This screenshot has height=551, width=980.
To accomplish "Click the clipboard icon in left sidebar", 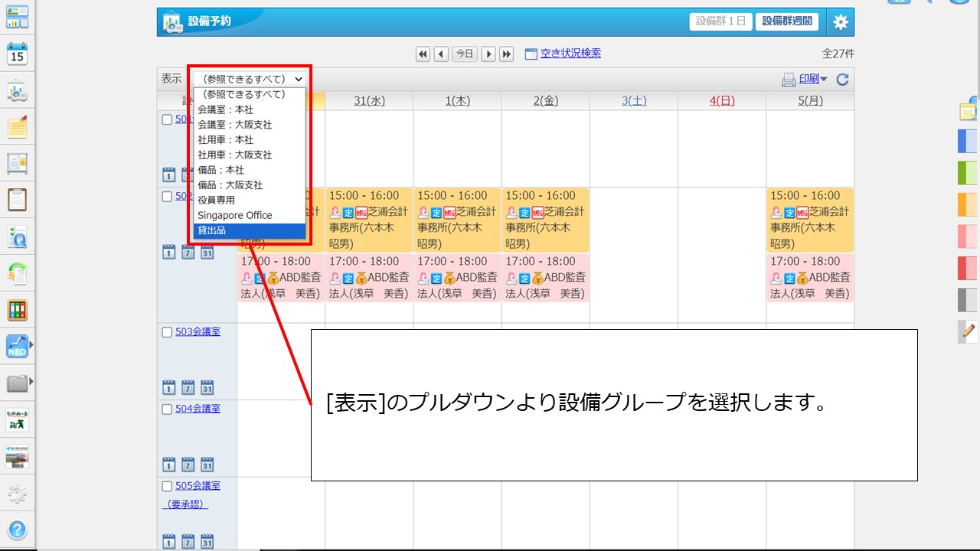I will tap(17, 199).
